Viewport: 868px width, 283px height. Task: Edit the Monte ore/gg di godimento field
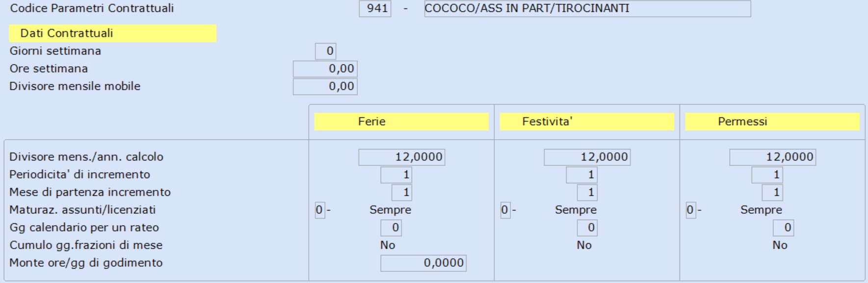click(x=423, y=263)
